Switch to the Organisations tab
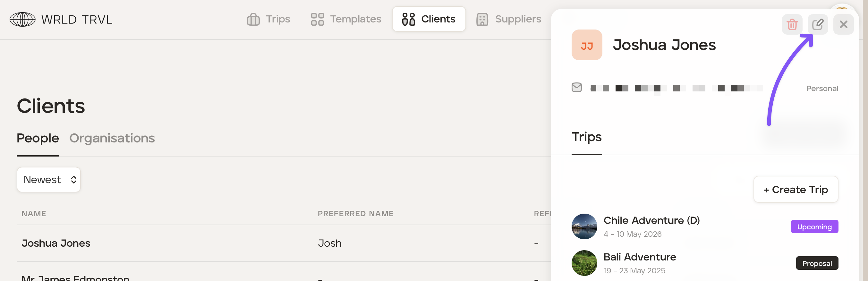 click(112, 138)
